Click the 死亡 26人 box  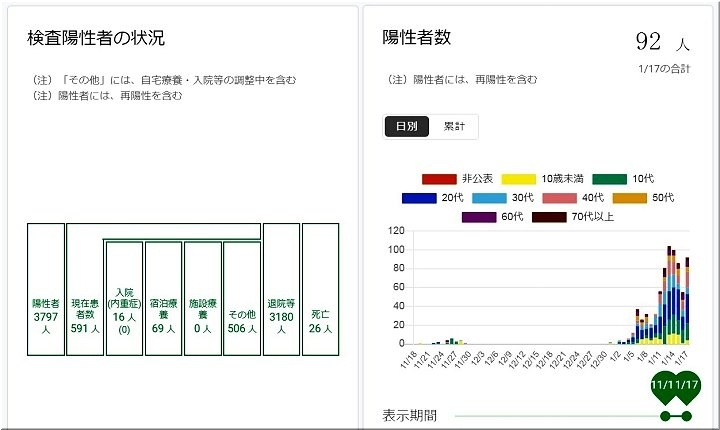pos(320,313)
